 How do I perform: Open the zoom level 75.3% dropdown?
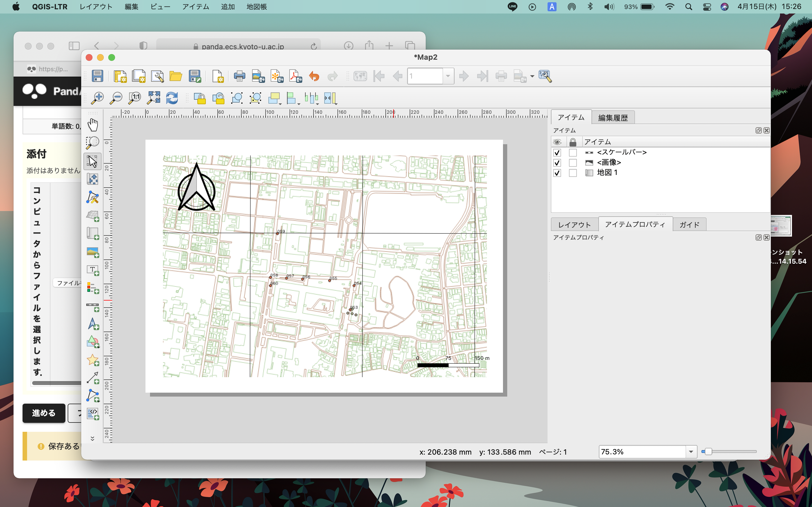(691, 452)
